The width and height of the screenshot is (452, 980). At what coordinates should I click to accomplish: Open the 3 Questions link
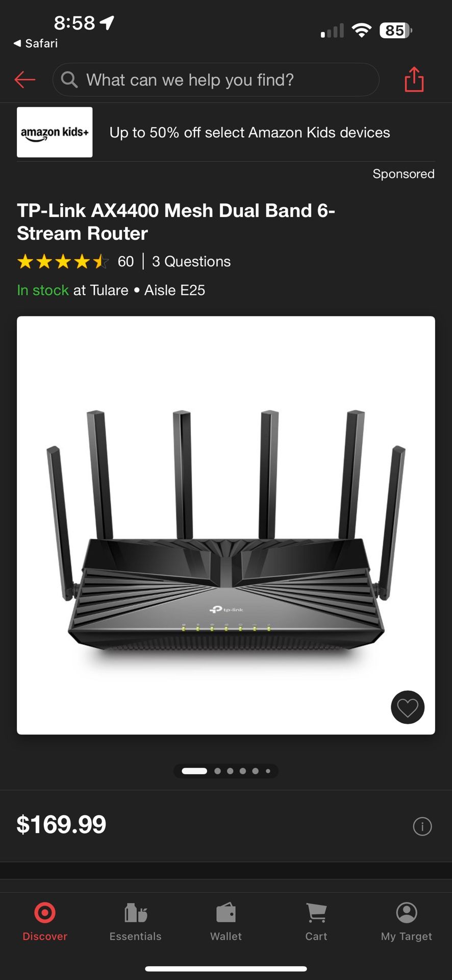[191, 262]
